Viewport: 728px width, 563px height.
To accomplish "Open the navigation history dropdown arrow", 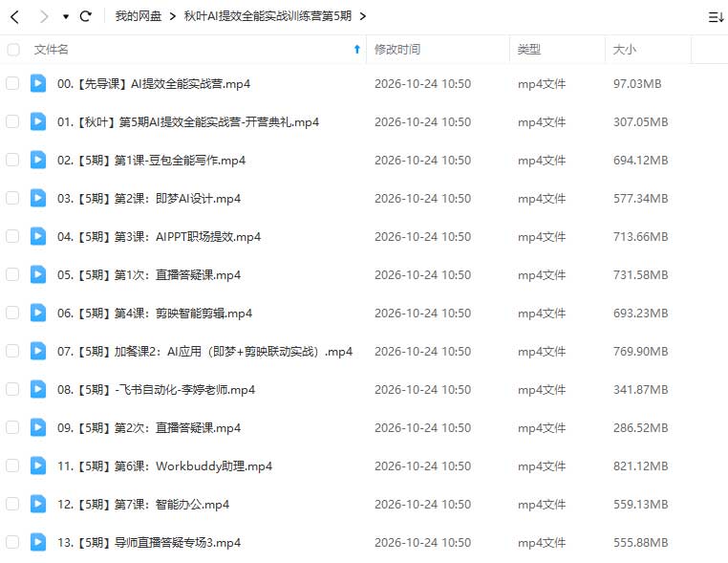I will click(66, 16).
